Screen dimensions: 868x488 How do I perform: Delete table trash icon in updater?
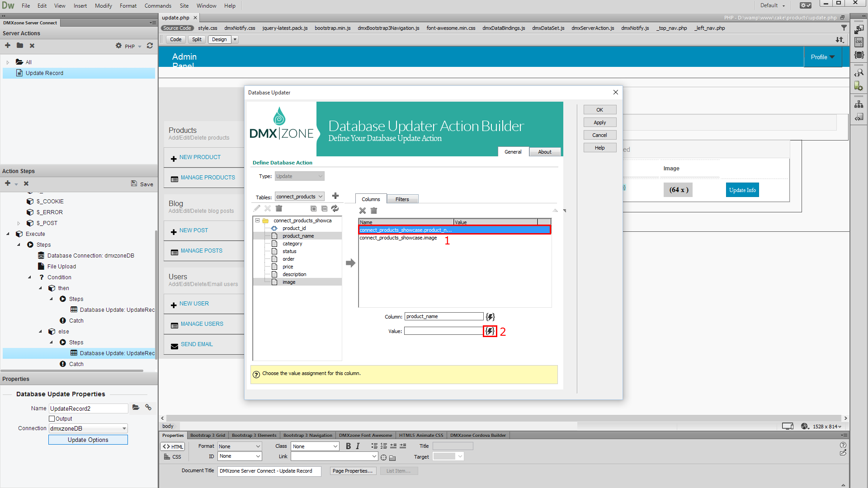(x=279, y=208)
